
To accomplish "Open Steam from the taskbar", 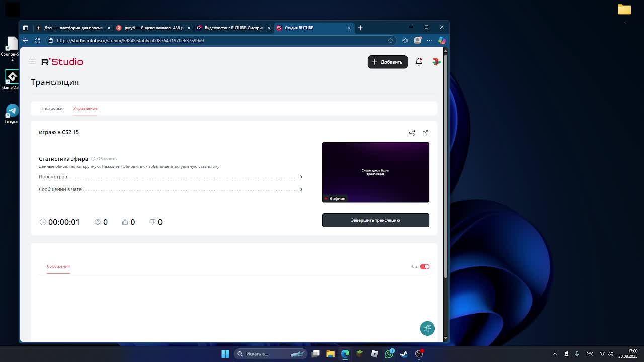I will (404, 354).
